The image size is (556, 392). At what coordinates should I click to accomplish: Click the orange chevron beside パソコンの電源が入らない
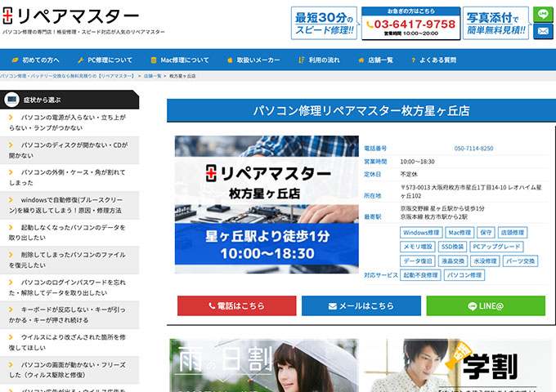click(11, 118)
